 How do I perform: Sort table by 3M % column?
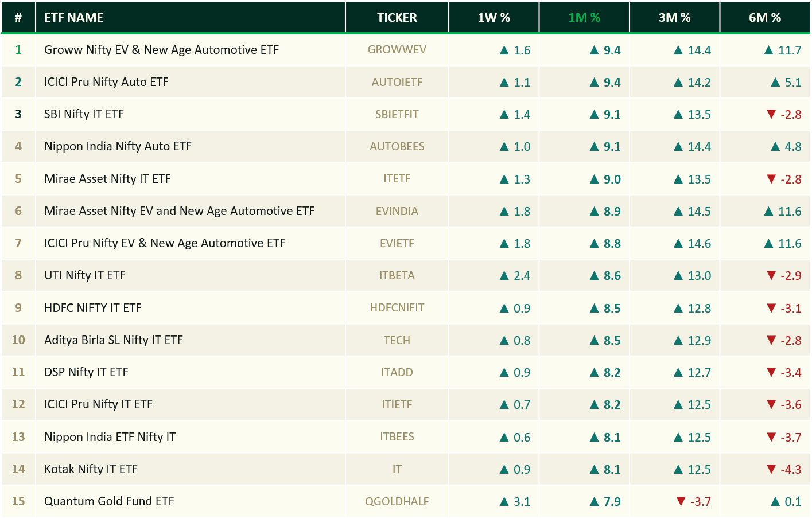point(675,18)
